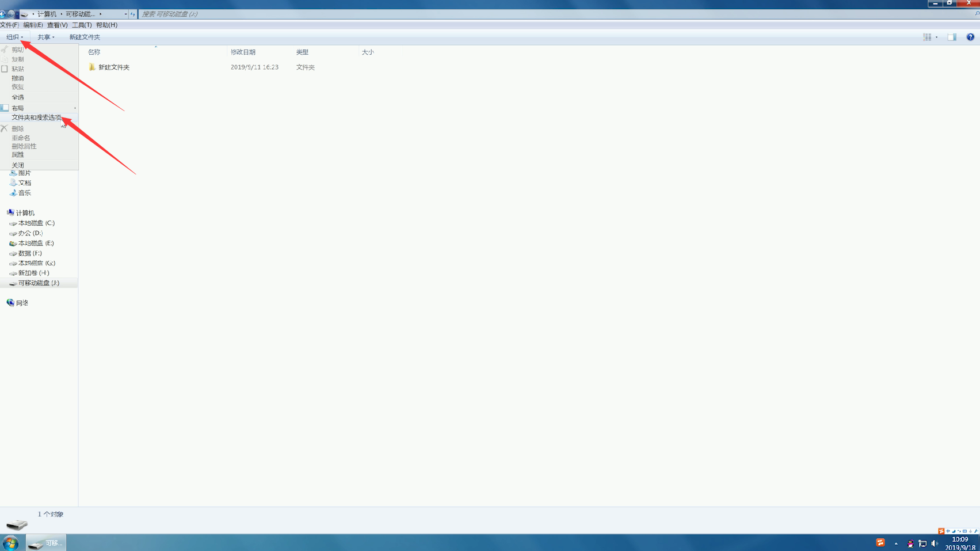Click the 布局 layout icon in menu
The image size is (980, 551).
click(5, 108)
